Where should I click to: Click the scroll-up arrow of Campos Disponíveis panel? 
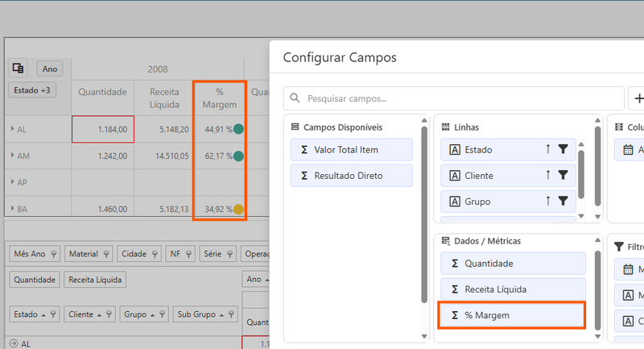[424, 120]
